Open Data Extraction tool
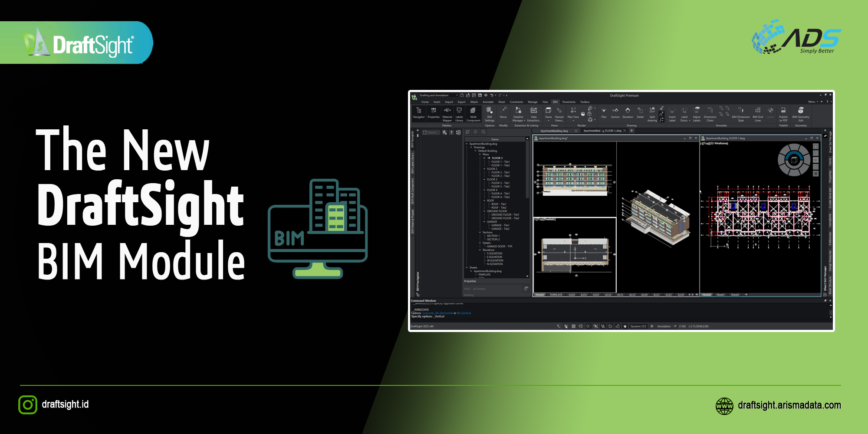Viewport: 868px width, 434px height. pos(534,114)
